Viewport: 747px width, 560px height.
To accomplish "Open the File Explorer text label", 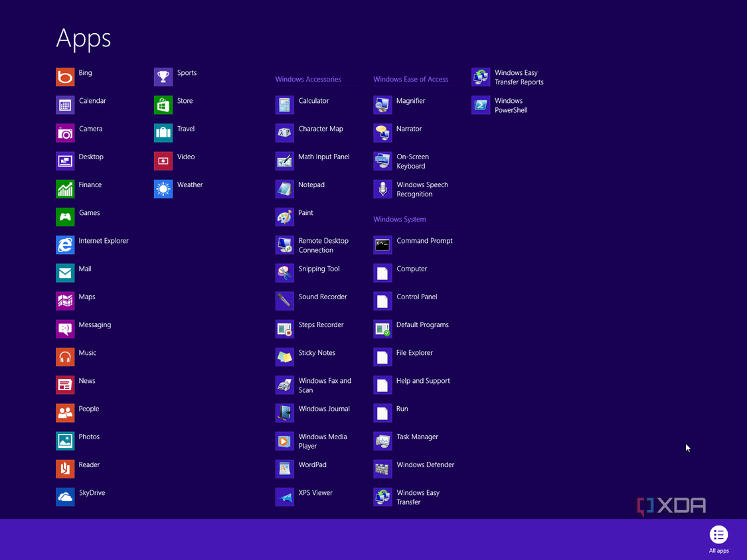I will [414, 353].
